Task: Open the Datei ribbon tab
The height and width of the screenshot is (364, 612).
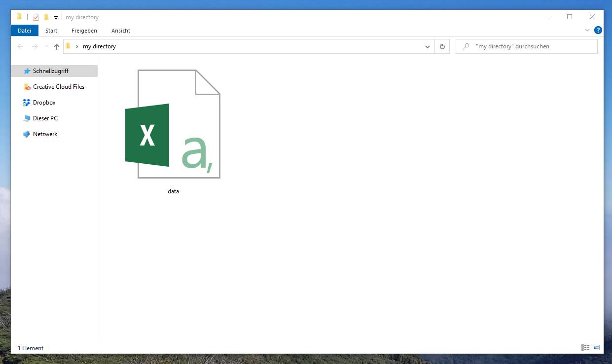Action: pos(25,31)
